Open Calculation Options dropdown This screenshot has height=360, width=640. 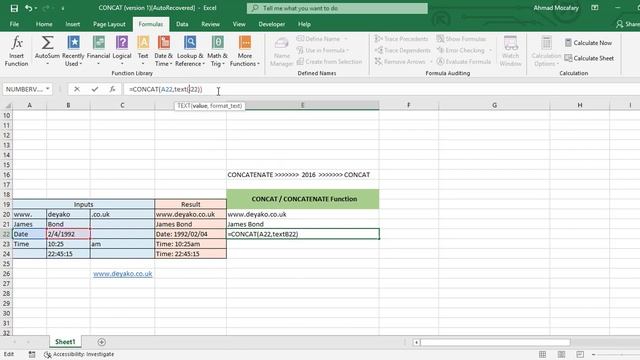pos(546,51)
